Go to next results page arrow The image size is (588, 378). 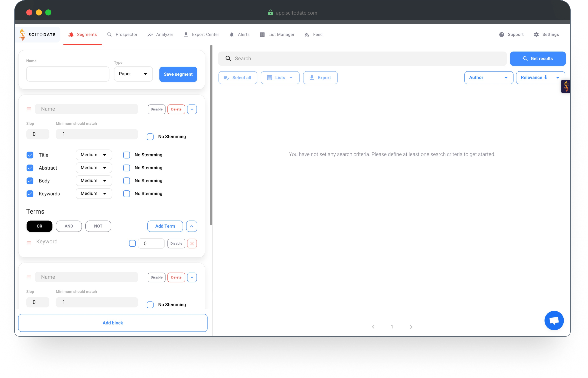point(411,327)
